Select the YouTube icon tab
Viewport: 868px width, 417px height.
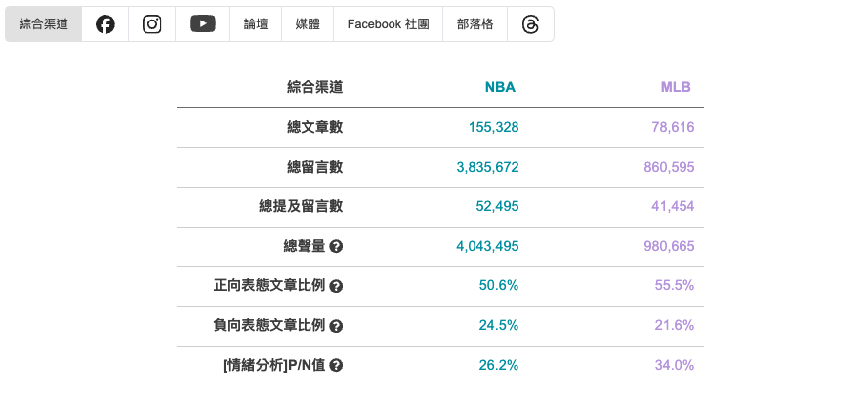coord(203,24)
